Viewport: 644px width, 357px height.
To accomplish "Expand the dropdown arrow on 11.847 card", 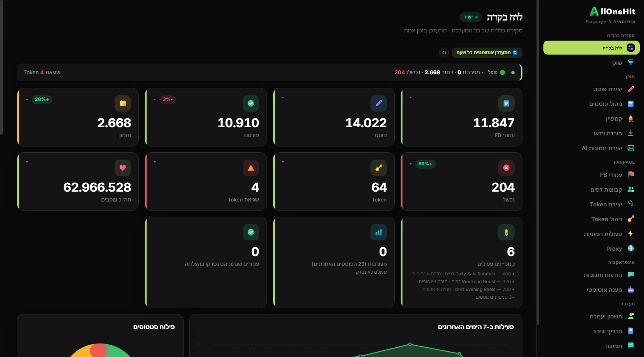I will tap(410, 98).
